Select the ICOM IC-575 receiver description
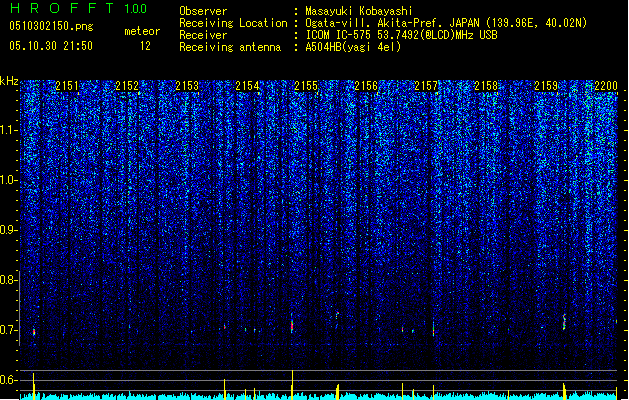This screenshot has height=400, width=629. click(401, 35)
